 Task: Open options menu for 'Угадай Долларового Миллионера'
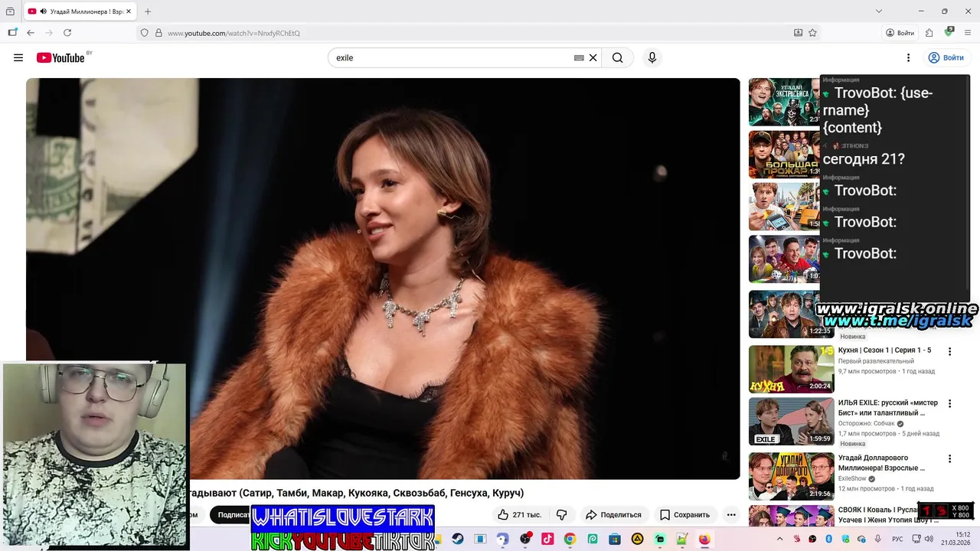click(x=950, y=458)
